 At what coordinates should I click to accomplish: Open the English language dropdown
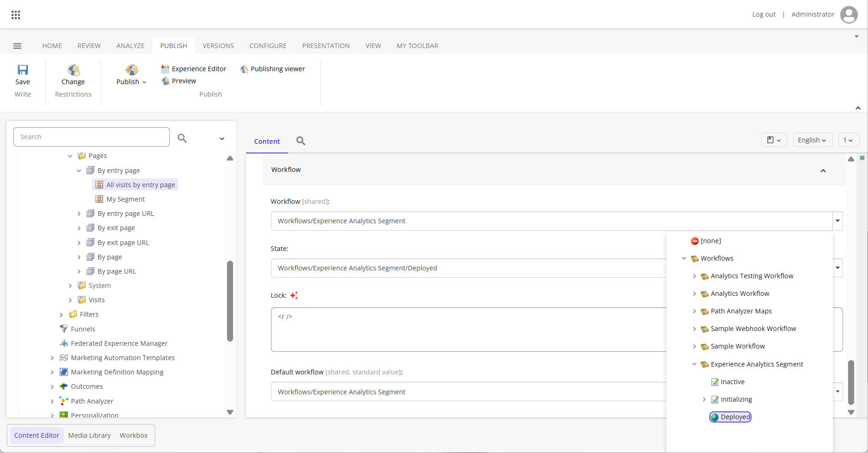(813, 140)
